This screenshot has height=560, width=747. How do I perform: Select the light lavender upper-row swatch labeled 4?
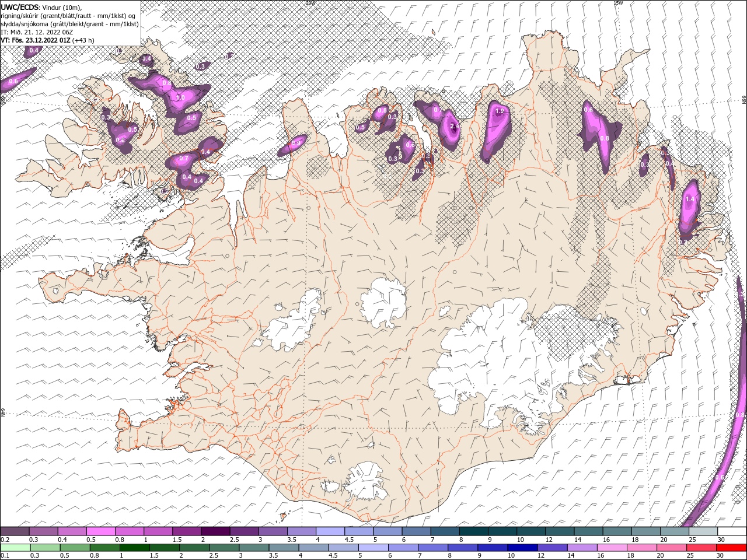coord(330,531)
